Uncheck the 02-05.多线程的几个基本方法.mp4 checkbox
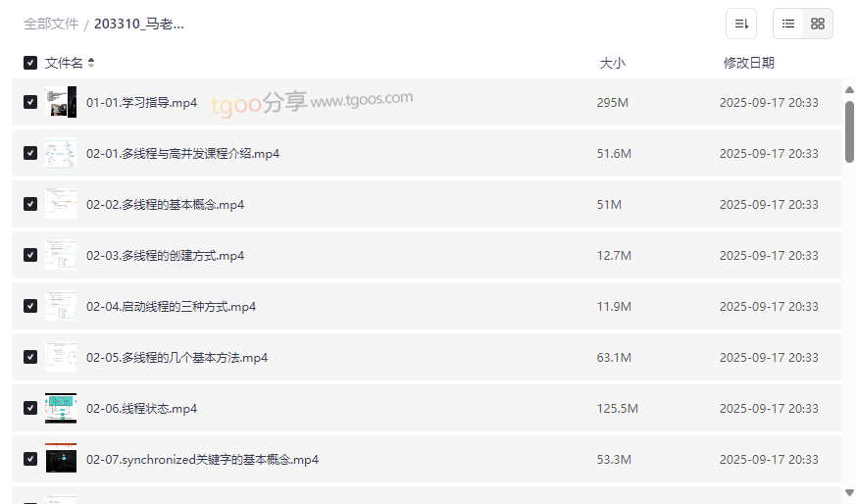The width and height of the screenshot is (857, 504). pyautogui.click(x=30, y=357)
